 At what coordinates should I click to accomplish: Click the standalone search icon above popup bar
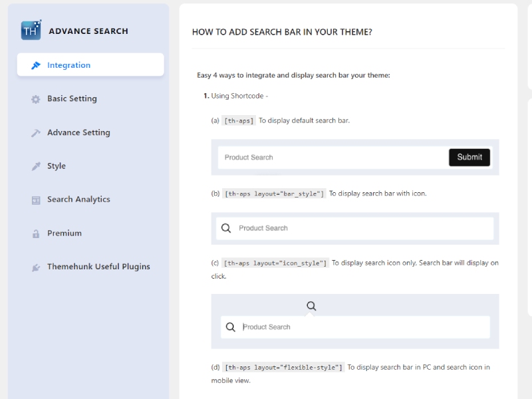tap(311, 306)
